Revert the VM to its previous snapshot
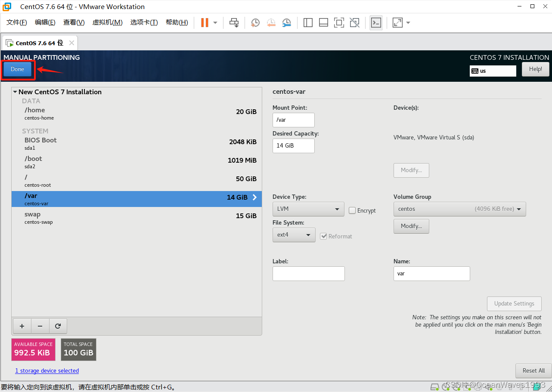The height and width of the screenshot is (392, 552). click(271, 23)
